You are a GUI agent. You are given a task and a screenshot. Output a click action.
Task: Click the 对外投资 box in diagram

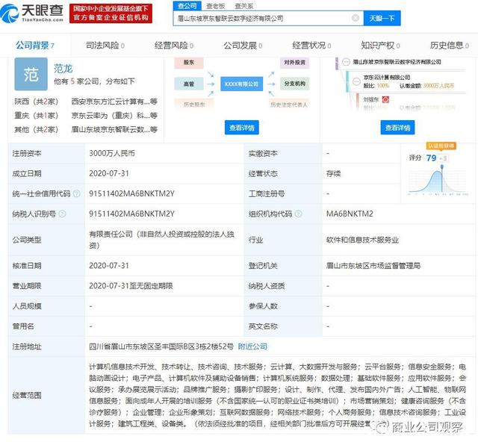[x=294, y=63]
